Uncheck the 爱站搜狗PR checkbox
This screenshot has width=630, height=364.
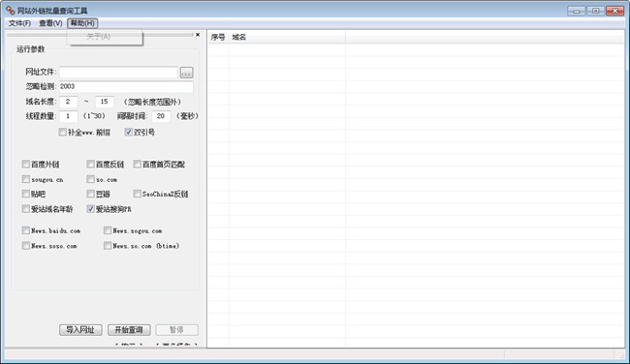(x=91, y=209)
